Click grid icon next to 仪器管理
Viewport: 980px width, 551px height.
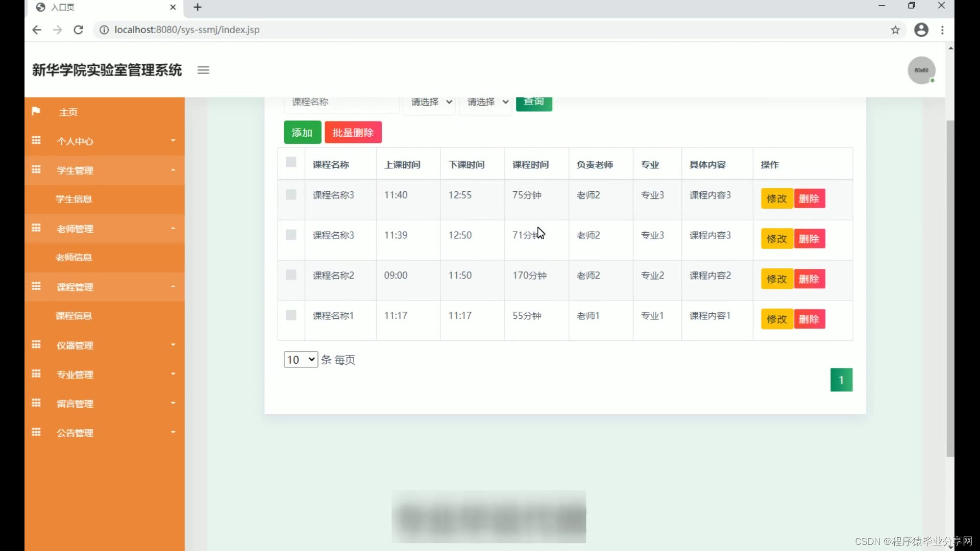[36, 345]
